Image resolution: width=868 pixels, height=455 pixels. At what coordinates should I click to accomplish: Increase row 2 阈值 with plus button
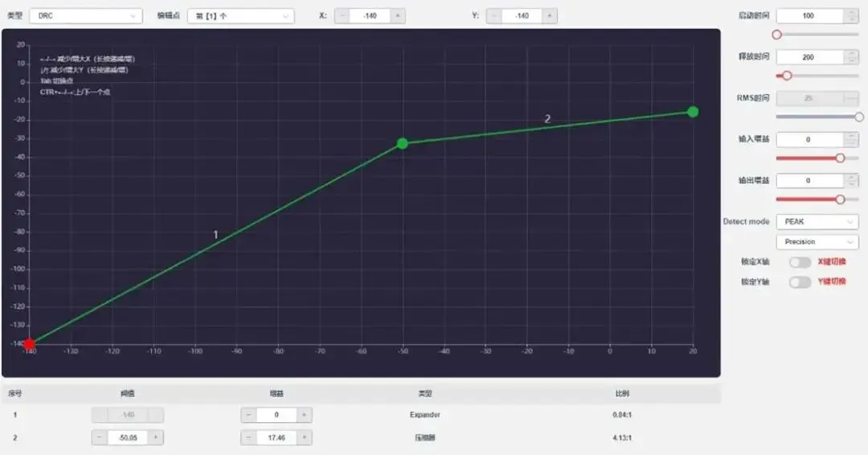tap(156, 438)
